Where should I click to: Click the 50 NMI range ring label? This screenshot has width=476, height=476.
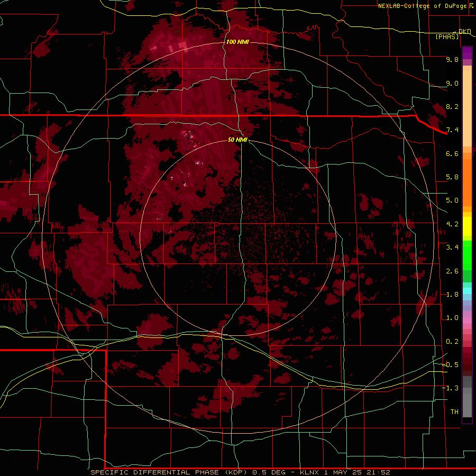[237, 140]
